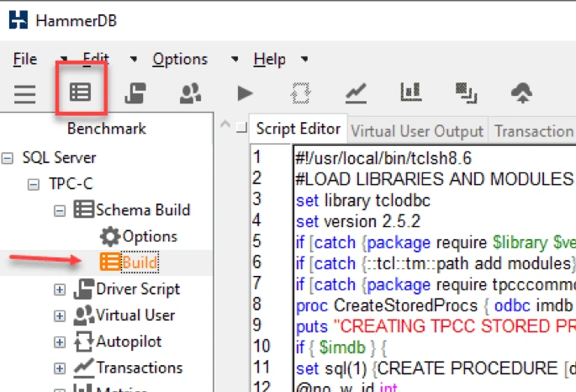Select TPC-C in the benchmark tree
This screenshot has width=576, height=392.
click(71, 183)
